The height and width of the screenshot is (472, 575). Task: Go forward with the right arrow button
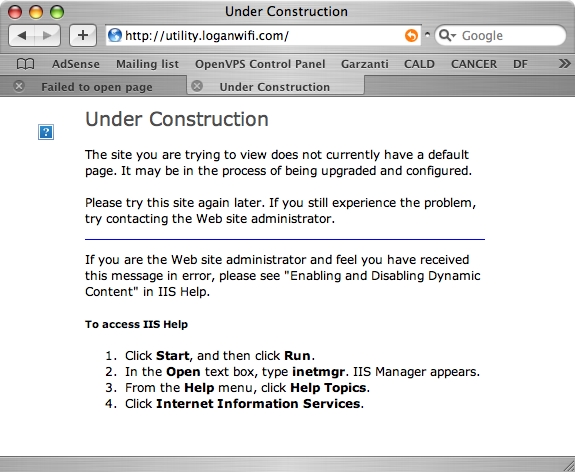(x=47, y=36)
